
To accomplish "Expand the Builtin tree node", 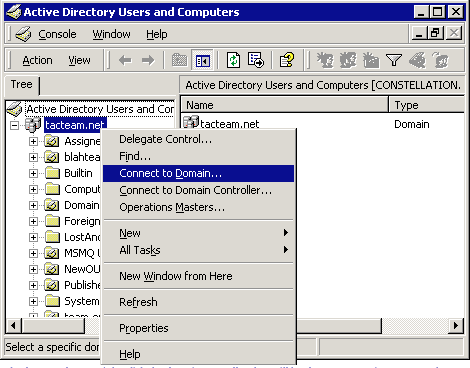I will pos(33,173).
